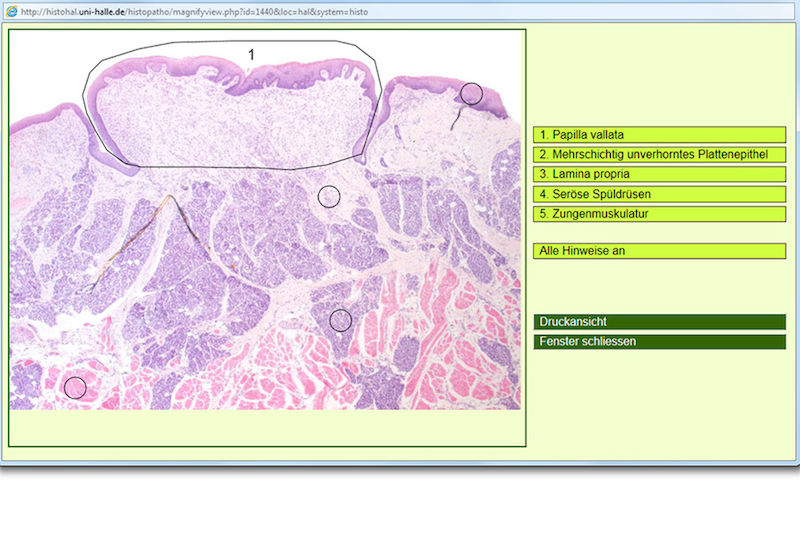Enable all hints with 'Alle Hinweise an'
This screenshot has width=800, height=534.
point(660,251)
